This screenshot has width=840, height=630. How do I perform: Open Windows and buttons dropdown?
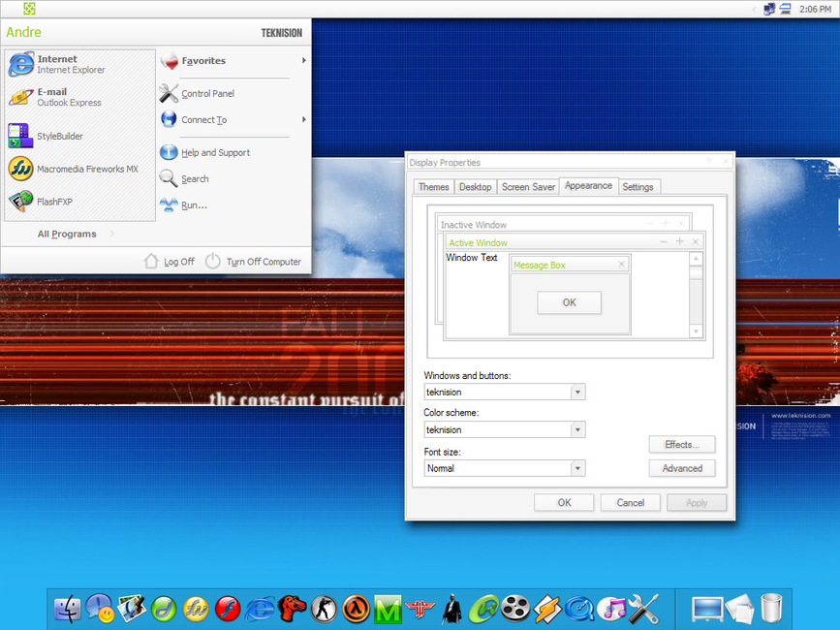click(x=577, y=393)
